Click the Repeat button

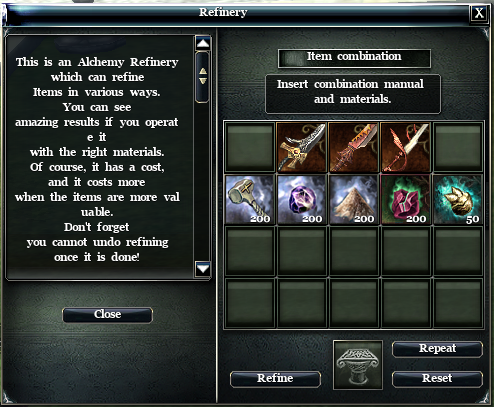coord(437,349)
